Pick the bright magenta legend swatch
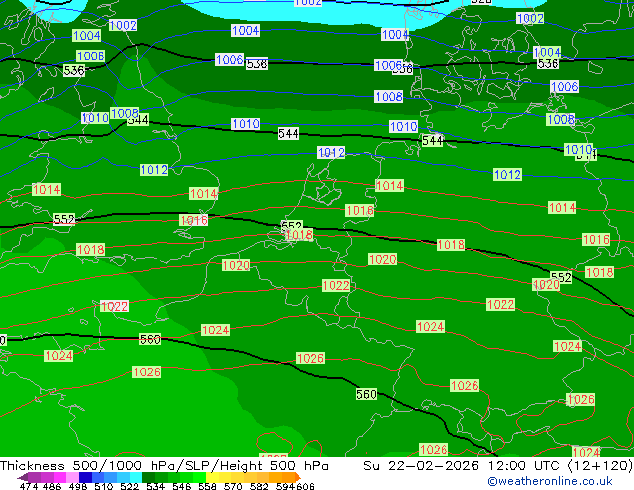 tap(59, 477)
